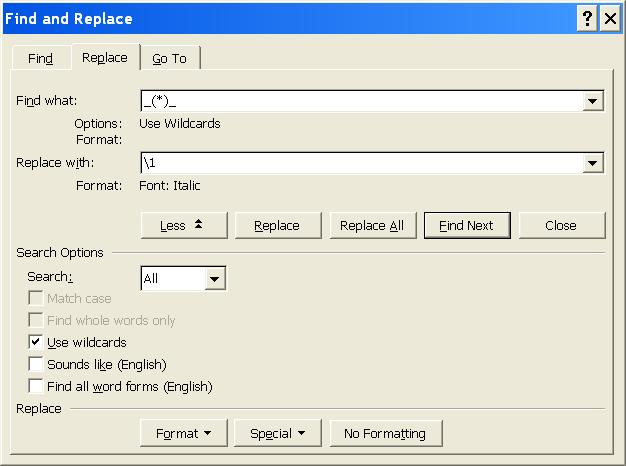626x466 pixels.
Task: Open the Go To tab
Action: pyautogui.click(x=169, y=59)
